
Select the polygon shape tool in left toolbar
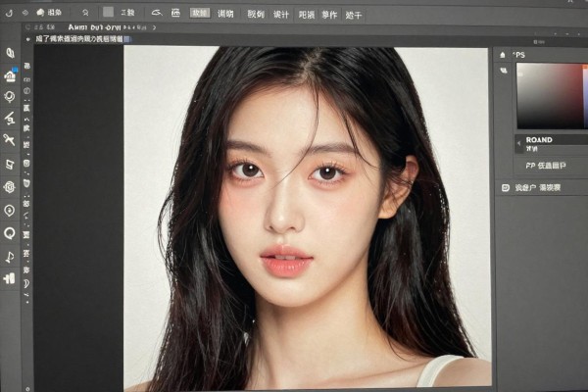[x=10, y=165]
